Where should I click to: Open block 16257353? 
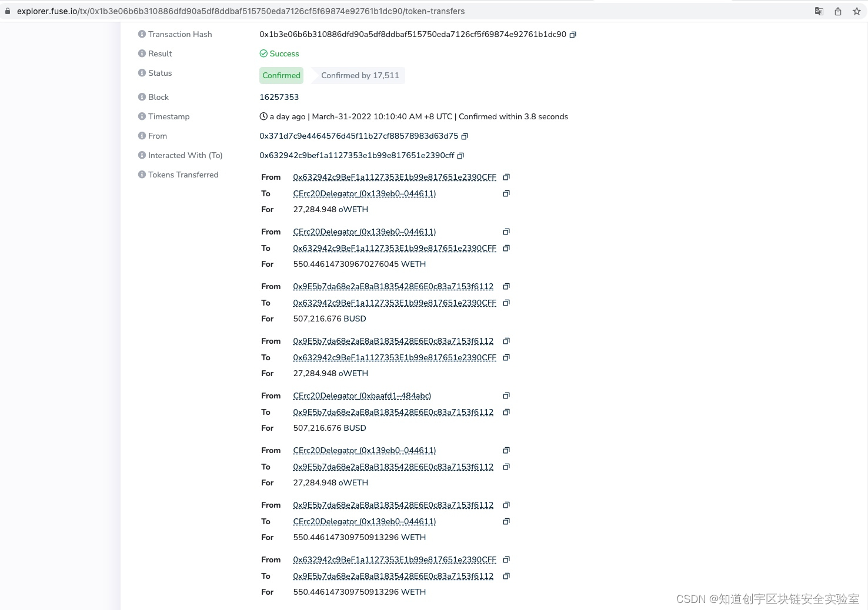[x=279, y=97]
